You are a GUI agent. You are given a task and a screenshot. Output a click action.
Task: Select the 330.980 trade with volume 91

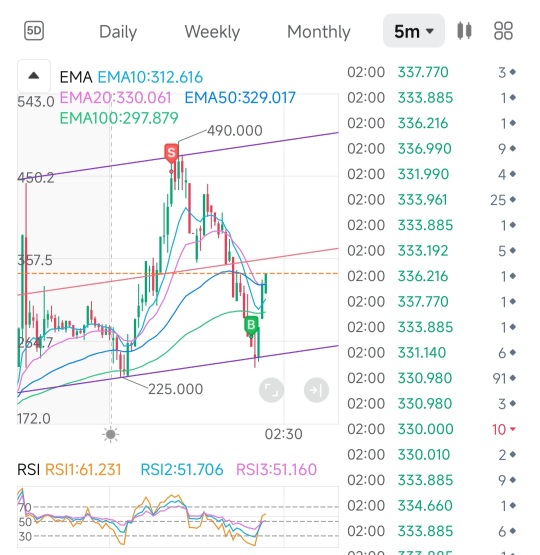[431, 378]
